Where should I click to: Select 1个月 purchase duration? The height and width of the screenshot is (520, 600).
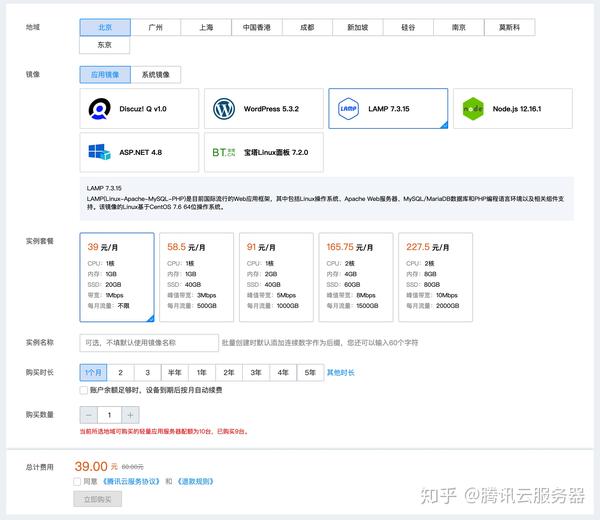pyautogui.click(x=93, y=372)
